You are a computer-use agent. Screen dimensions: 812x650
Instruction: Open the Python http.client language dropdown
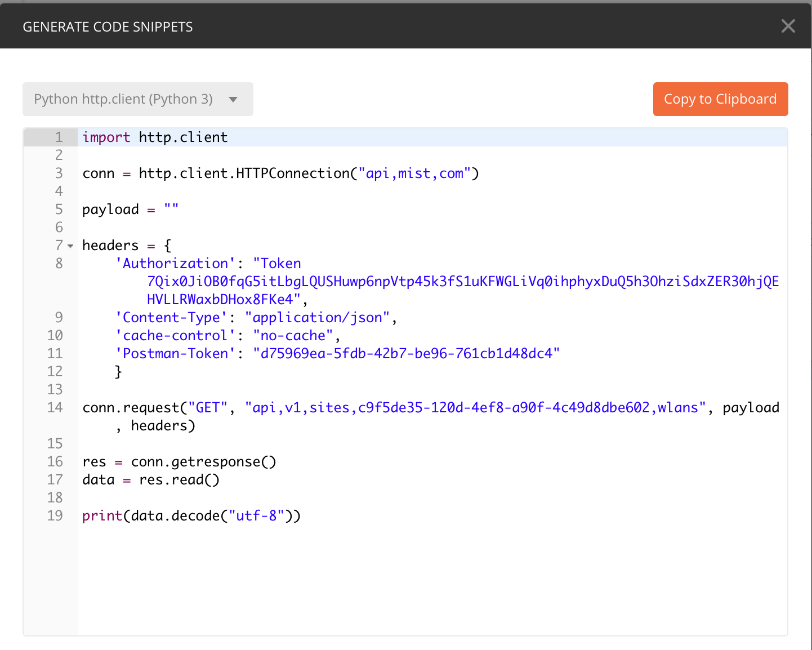138,99
